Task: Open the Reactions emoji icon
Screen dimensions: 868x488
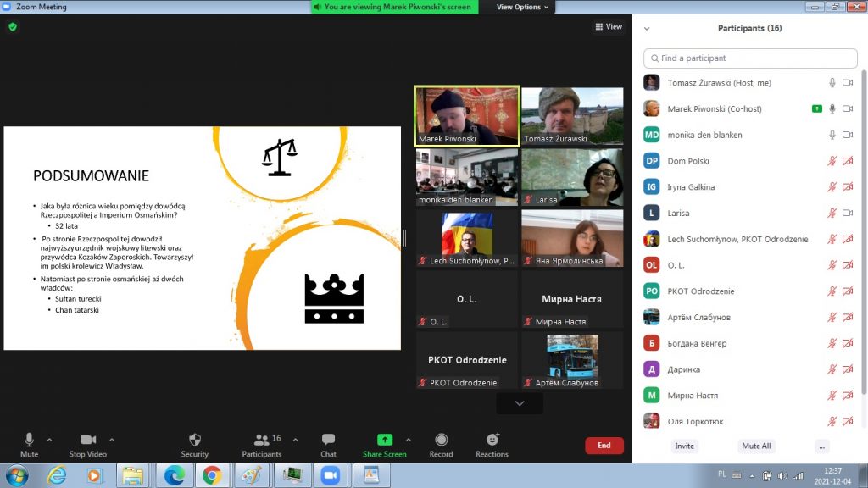Action: click(x=492, y=440)
